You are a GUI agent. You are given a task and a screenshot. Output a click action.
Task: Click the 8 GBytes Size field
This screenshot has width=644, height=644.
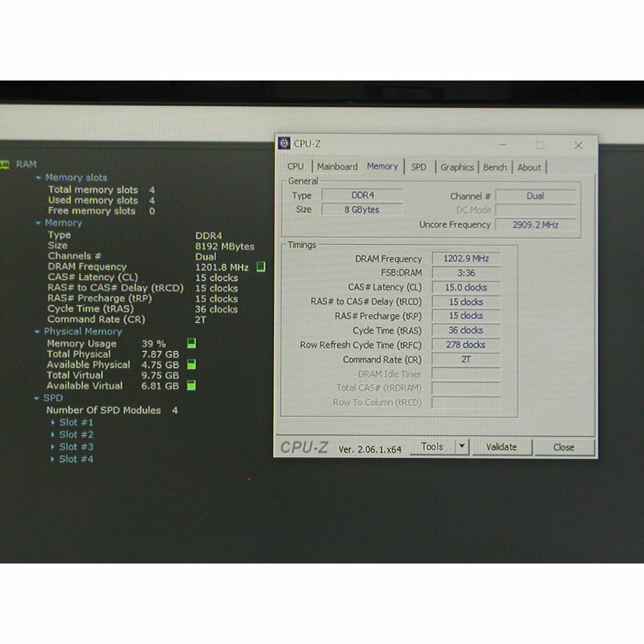(363, 209)
